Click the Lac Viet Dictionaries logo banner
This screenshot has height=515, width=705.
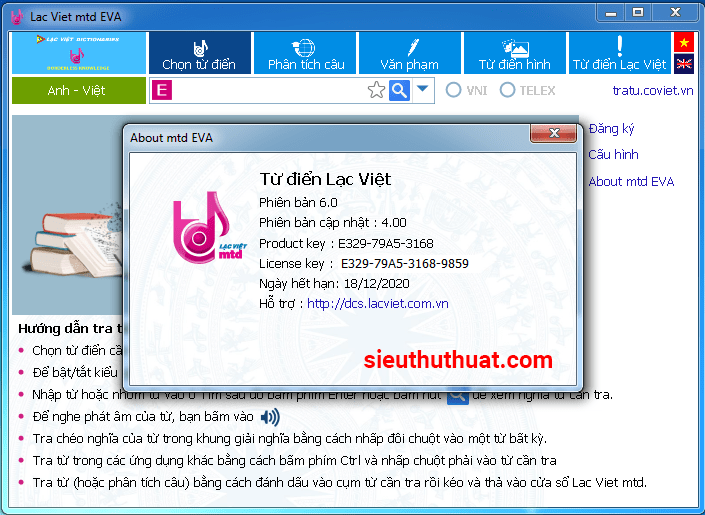(79, 53)
